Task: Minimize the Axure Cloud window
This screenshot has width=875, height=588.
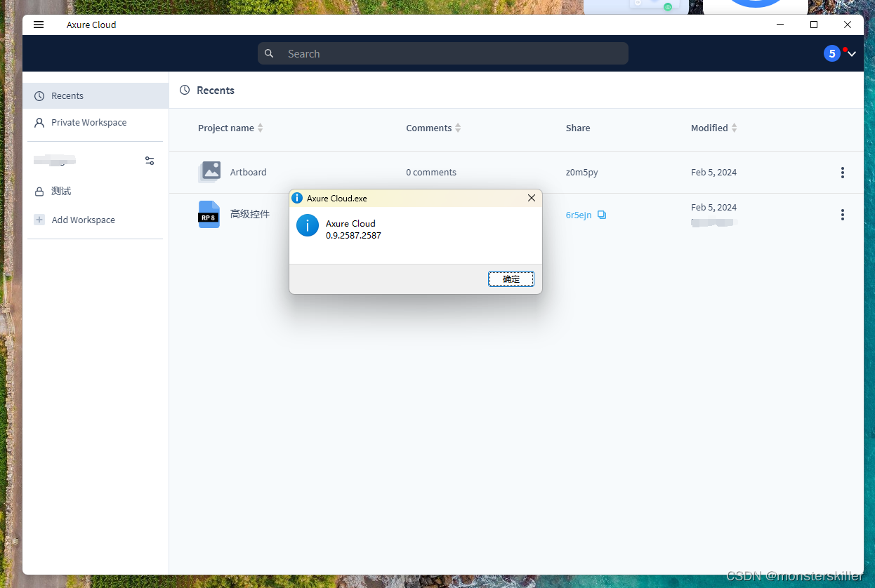Action: (x=780, y=25)
